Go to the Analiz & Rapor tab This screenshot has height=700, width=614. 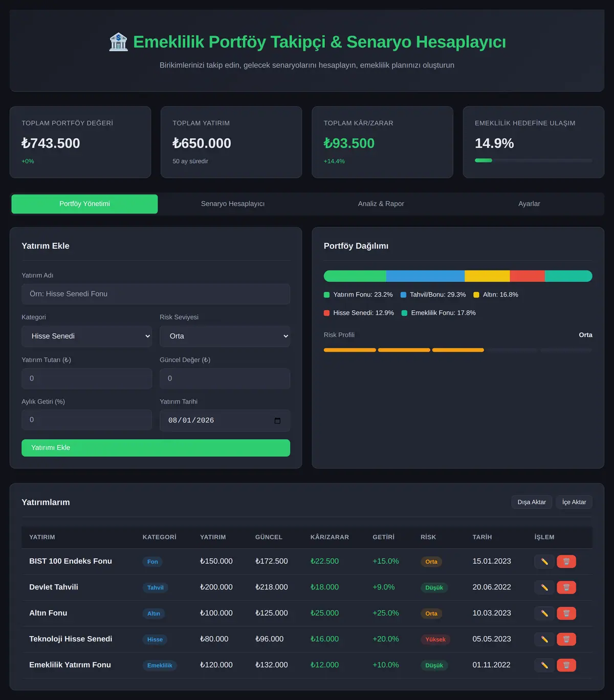381,204
